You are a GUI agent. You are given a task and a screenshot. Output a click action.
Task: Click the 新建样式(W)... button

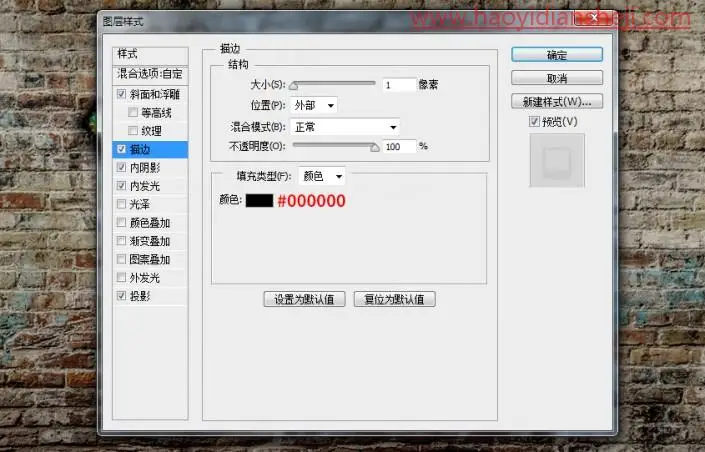coord(557,102)
